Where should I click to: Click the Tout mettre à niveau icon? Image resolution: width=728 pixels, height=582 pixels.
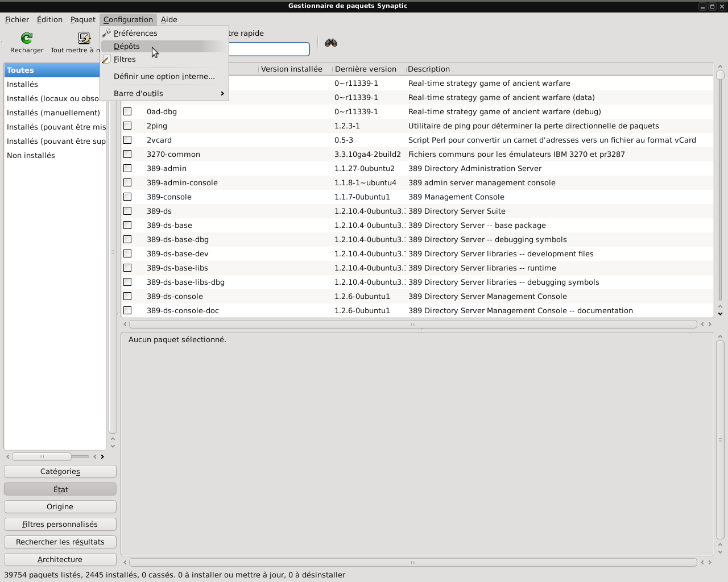click(84, 38)
